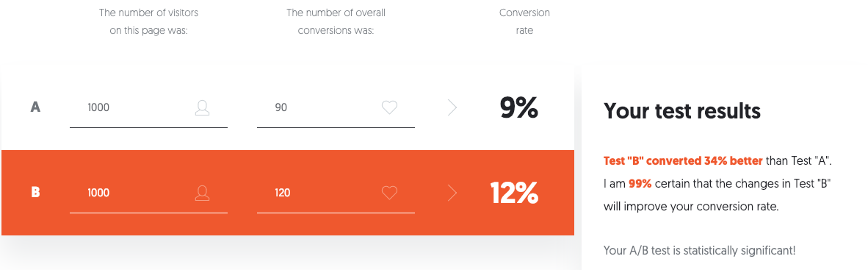
Task: Click the right chevron arrow in row B
Action: click(x=452, y=193)
